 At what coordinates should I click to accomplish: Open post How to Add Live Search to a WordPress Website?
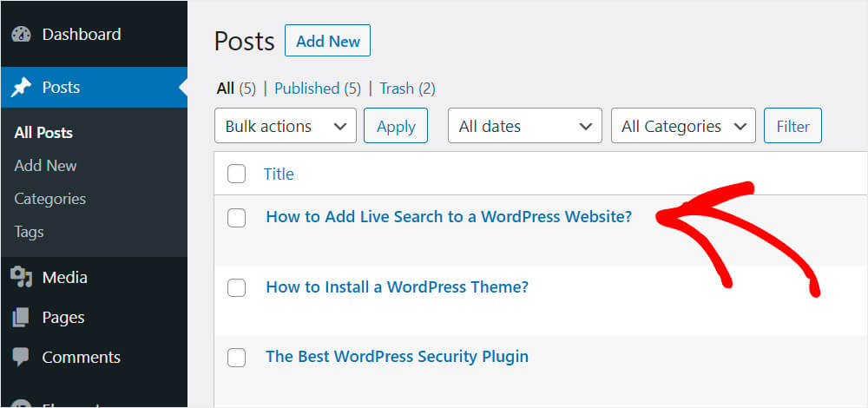click(x=449, y=216)
